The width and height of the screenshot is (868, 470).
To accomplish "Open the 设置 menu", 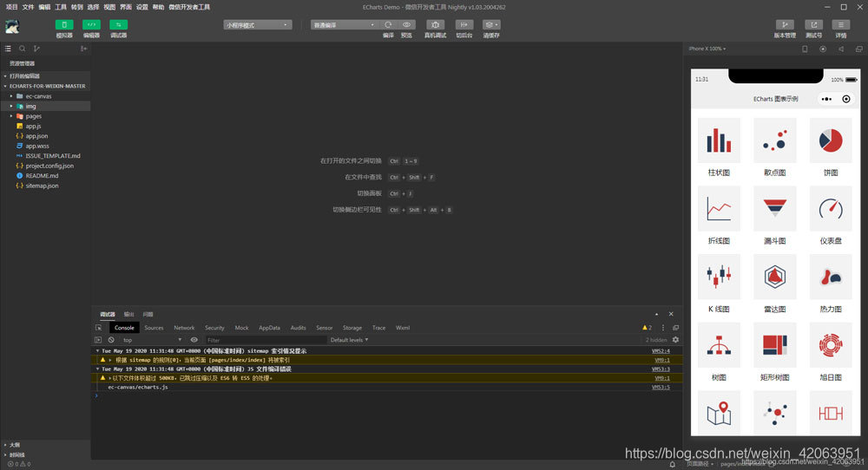I will tap(142, 7).
